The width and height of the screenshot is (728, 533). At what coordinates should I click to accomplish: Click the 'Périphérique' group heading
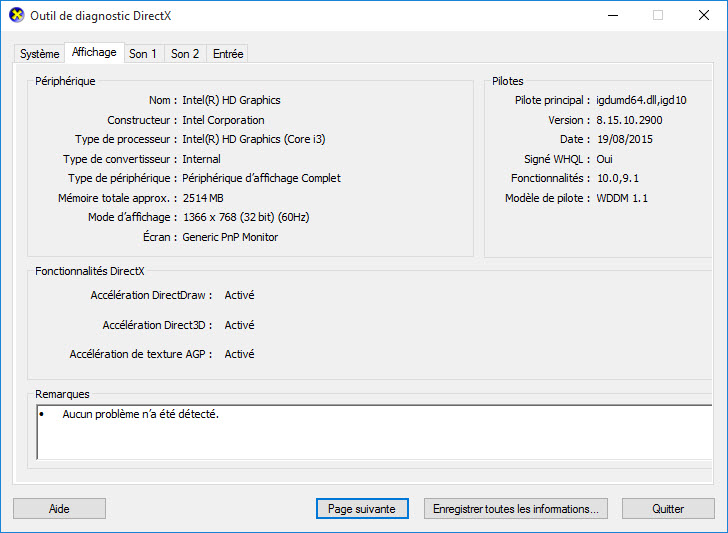tap(65, 81)
